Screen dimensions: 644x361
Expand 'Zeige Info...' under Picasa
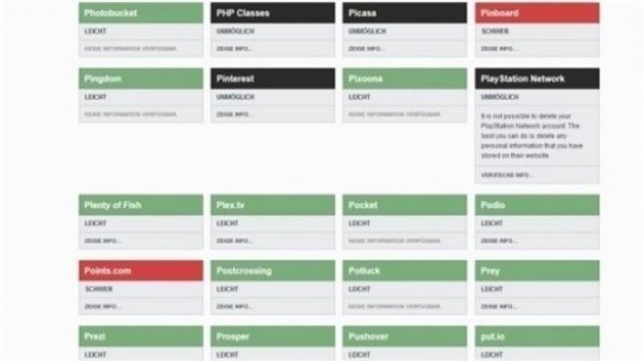pos(366,49)
